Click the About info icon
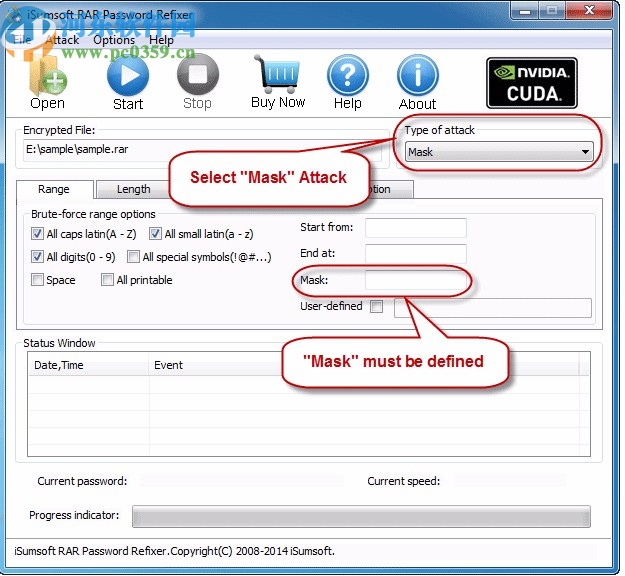The height and width of the screenshot is (576, 625). pos(417,83)
